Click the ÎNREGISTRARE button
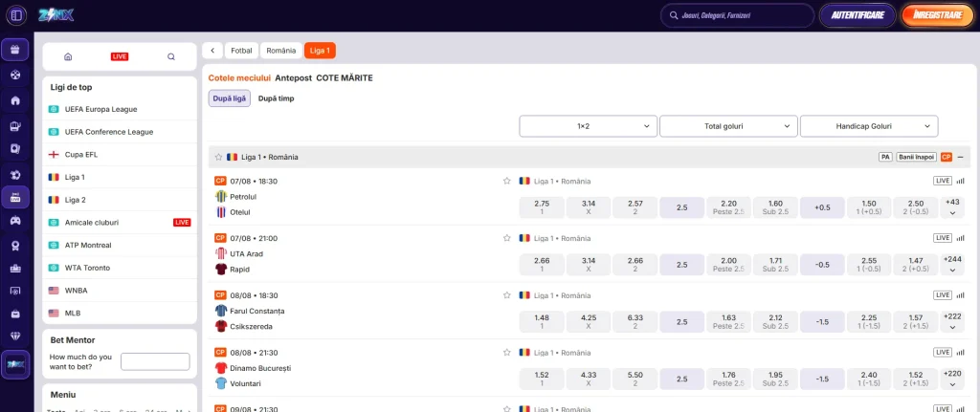980x412 pixels. tap(937, 15)
